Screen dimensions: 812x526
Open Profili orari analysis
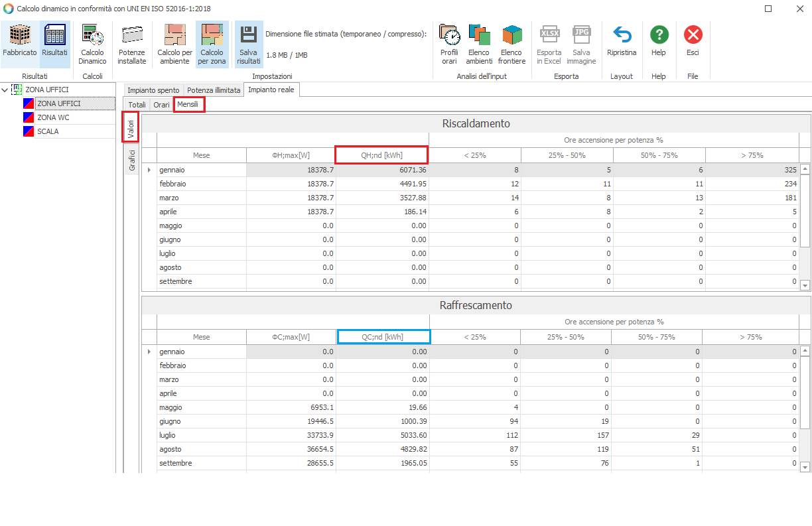pos(449,44)
